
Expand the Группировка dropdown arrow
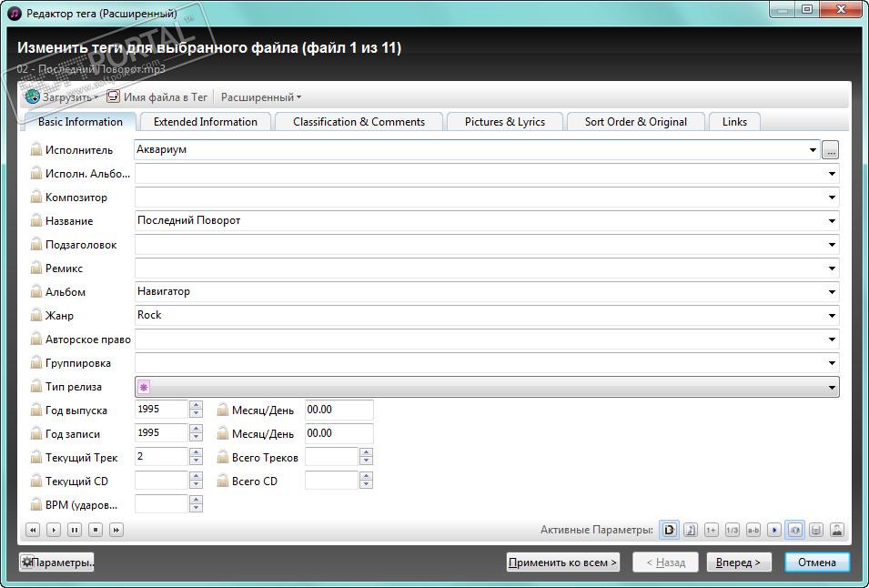[832, 363]
